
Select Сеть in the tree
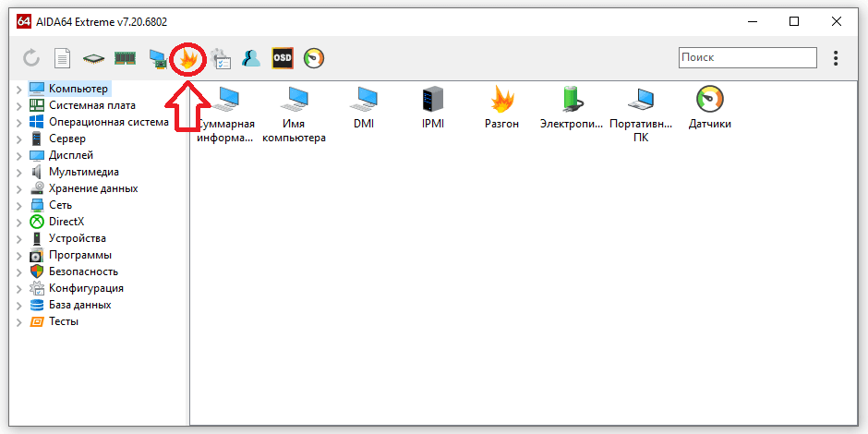pos(60,205)
